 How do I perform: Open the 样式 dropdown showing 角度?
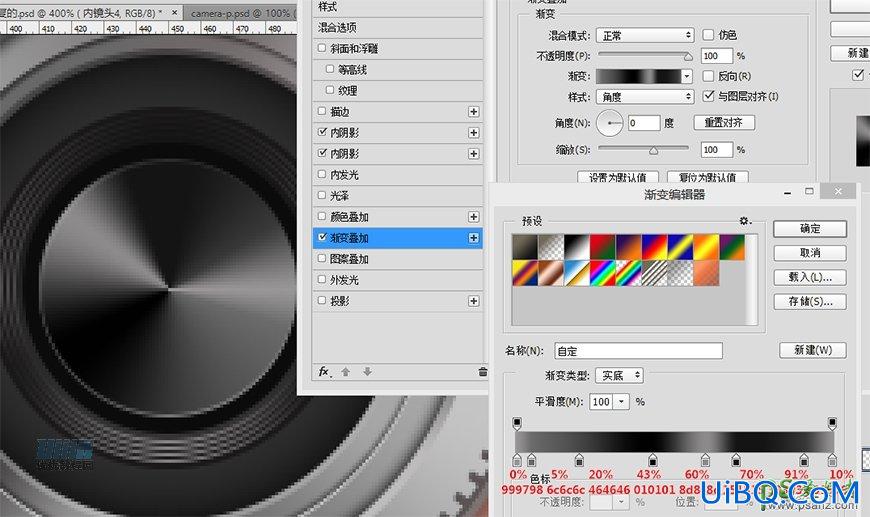tap(645, 97)
